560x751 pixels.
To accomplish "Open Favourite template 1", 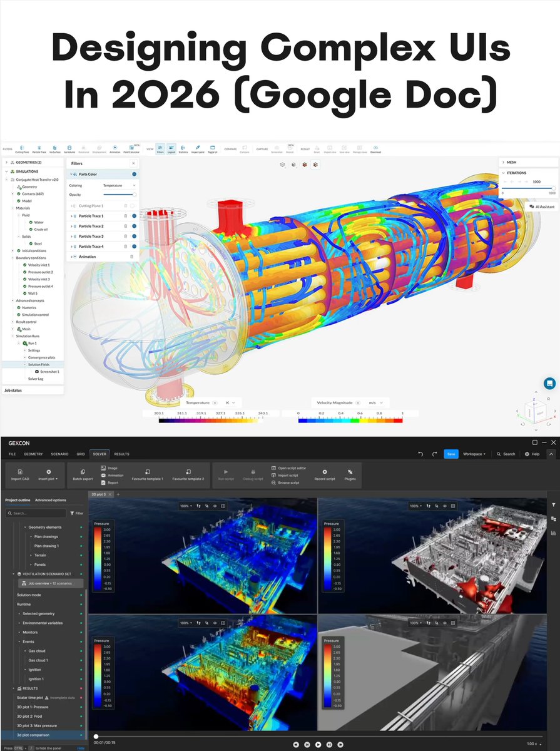I will click(x=147, y=475).
